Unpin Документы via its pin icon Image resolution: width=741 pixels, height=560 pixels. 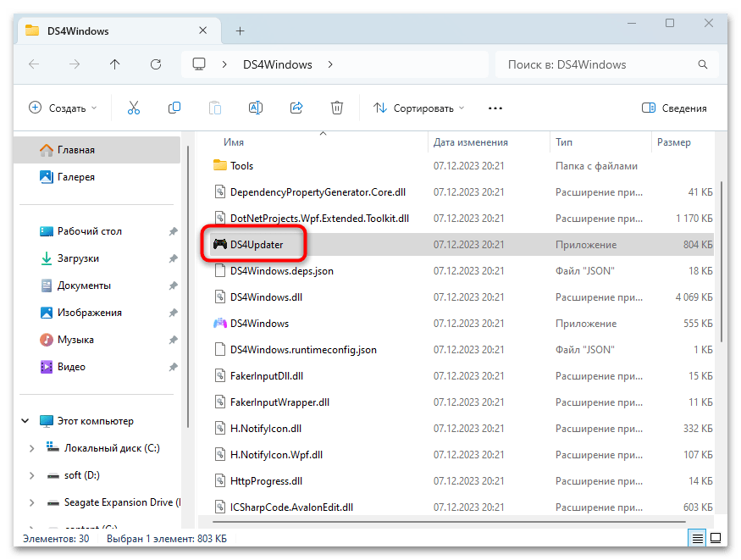pyautogui.click(x=173, y=286)
